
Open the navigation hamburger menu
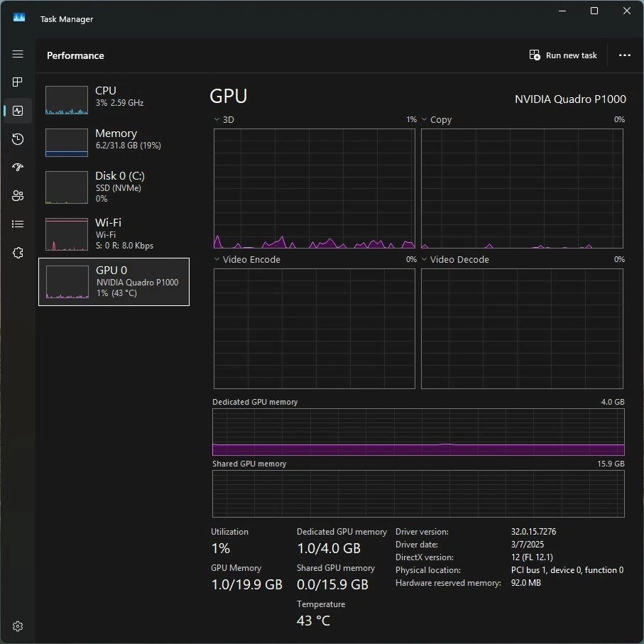coord(18,54)
